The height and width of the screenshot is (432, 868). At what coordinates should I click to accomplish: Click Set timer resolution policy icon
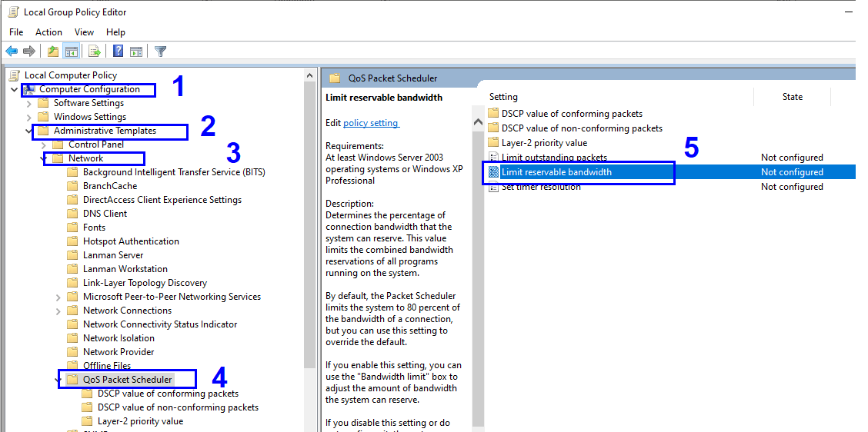(493, 187)
